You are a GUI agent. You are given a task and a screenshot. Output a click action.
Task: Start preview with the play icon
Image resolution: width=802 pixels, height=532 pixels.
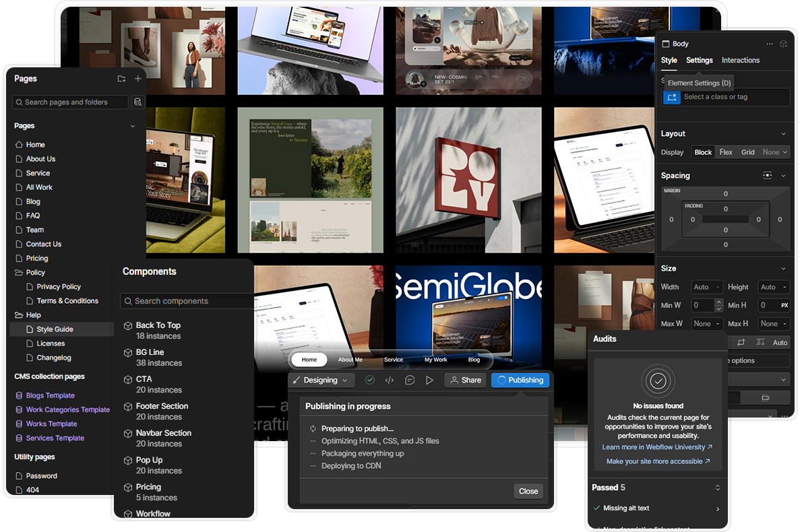click(x=430, y=380)
